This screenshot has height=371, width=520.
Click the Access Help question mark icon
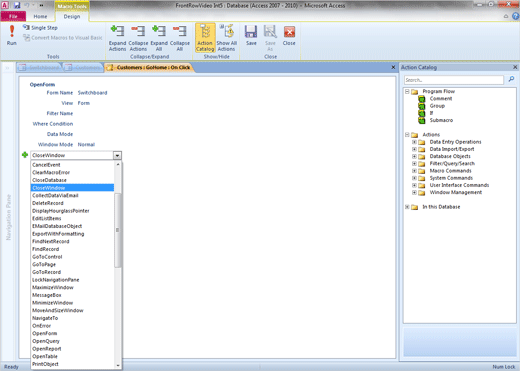point(516,16)
